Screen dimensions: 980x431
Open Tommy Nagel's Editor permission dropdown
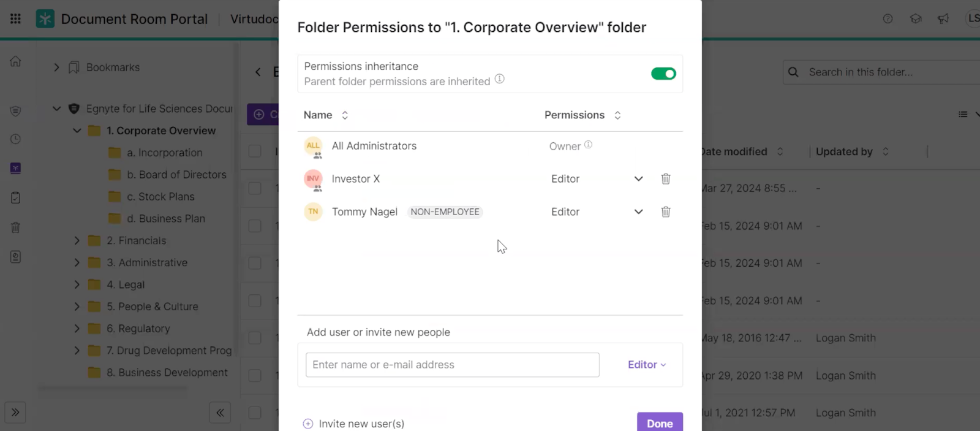[x=638, y=212]
